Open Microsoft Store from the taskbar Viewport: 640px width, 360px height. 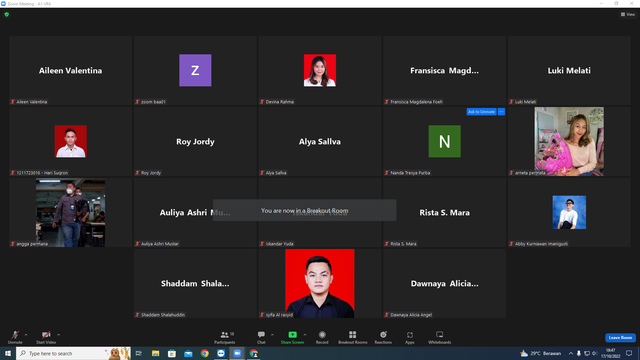[x=172, y=353]
